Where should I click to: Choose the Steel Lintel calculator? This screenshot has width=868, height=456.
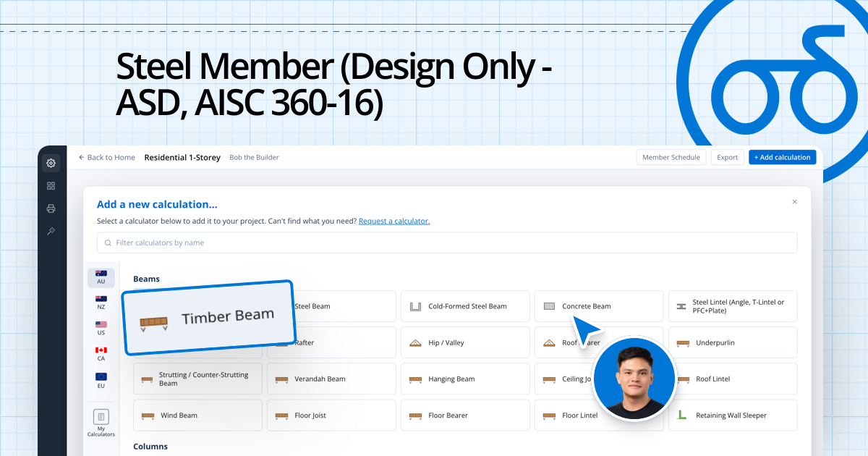(733, 306)
